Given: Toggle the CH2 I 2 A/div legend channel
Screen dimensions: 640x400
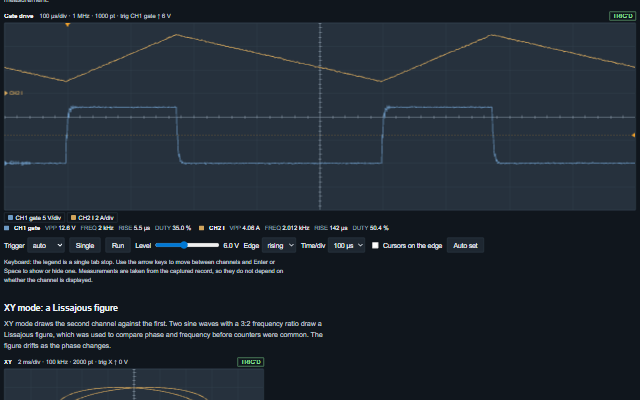Looking at the screenshot, I should coord(93,218).
